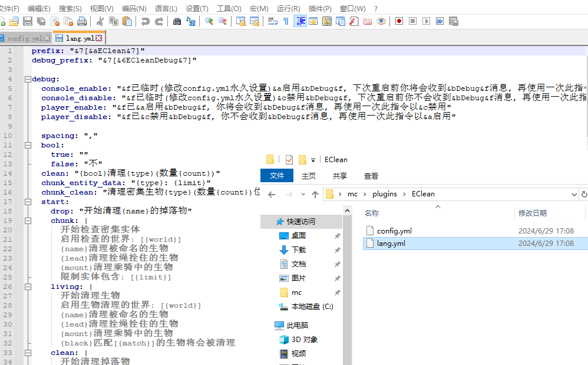
Task: Collapse the debug: fold block at line 4
Action: (28, 79)
